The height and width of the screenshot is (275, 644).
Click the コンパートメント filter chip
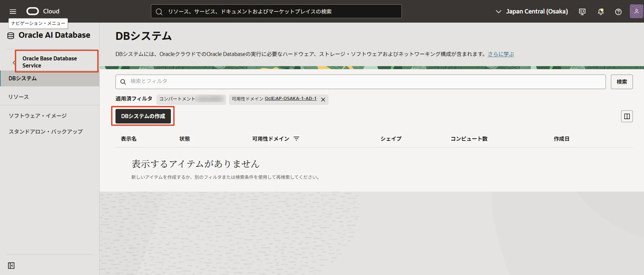click(191, 99)
